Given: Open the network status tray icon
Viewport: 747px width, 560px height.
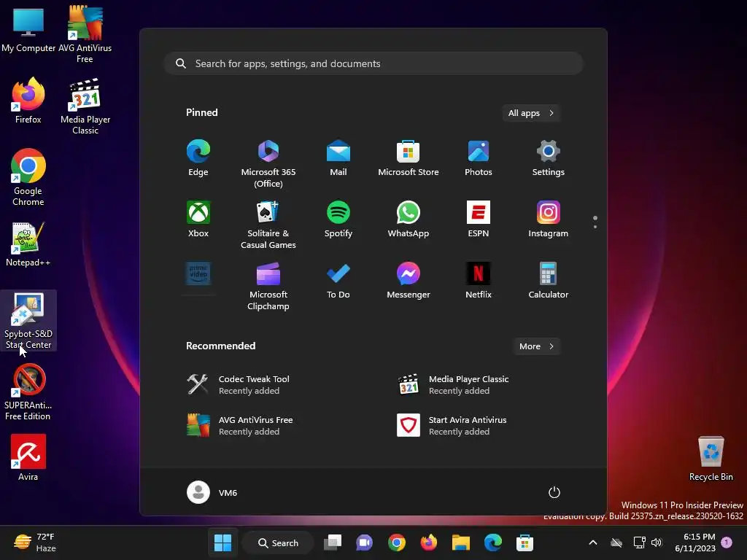Looking at the screenshot, I should click(x=639, y=542).
